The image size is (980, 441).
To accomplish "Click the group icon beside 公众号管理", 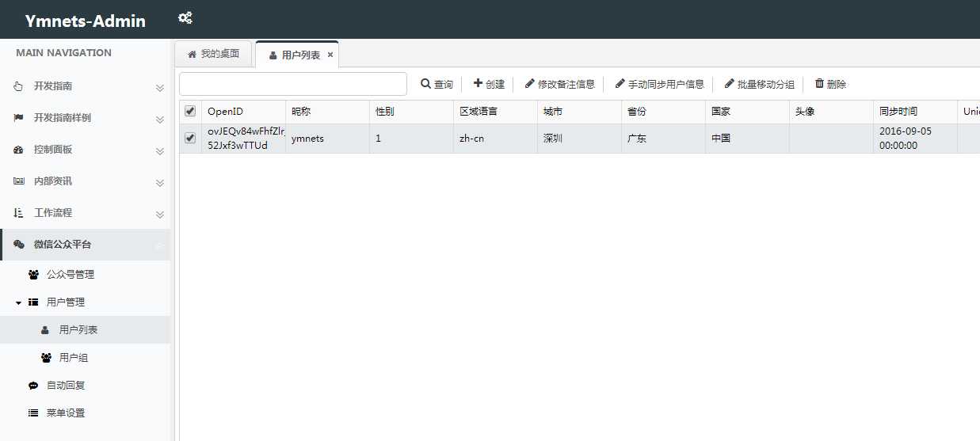I will click(33, 275).
